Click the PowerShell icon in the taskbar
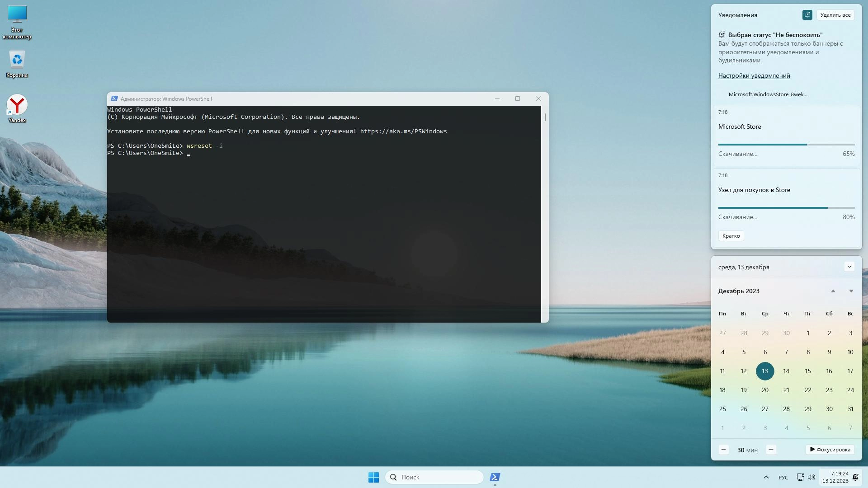The image size is (868, 488). point(495,477)
